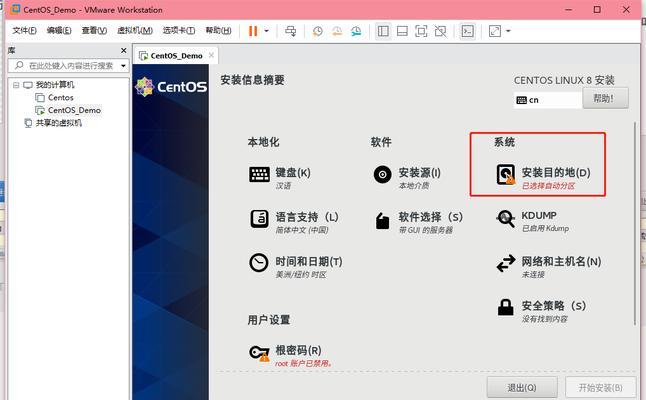Open the library search dropdown arrow
Screen dimensions: 646x400
coord(123,65)
